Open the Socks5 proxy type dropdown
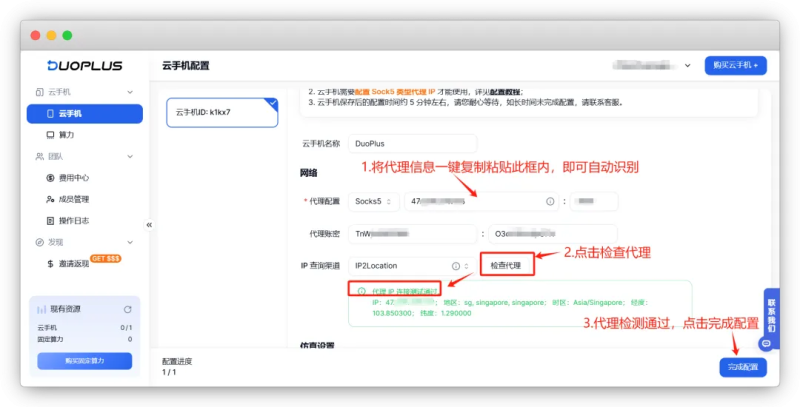 pyautogui.click(x=375, y=202)
